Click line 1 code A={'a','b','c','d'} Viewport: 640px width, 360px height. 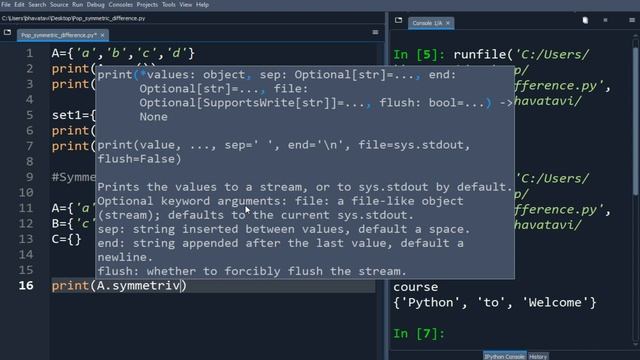point(123,53)
